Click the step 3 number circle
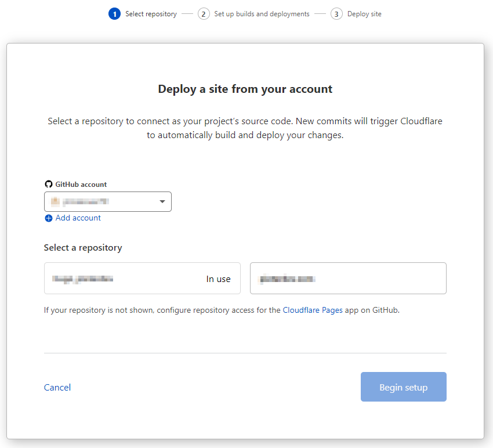This screenshot has width=493, height=448. point(336,14)
